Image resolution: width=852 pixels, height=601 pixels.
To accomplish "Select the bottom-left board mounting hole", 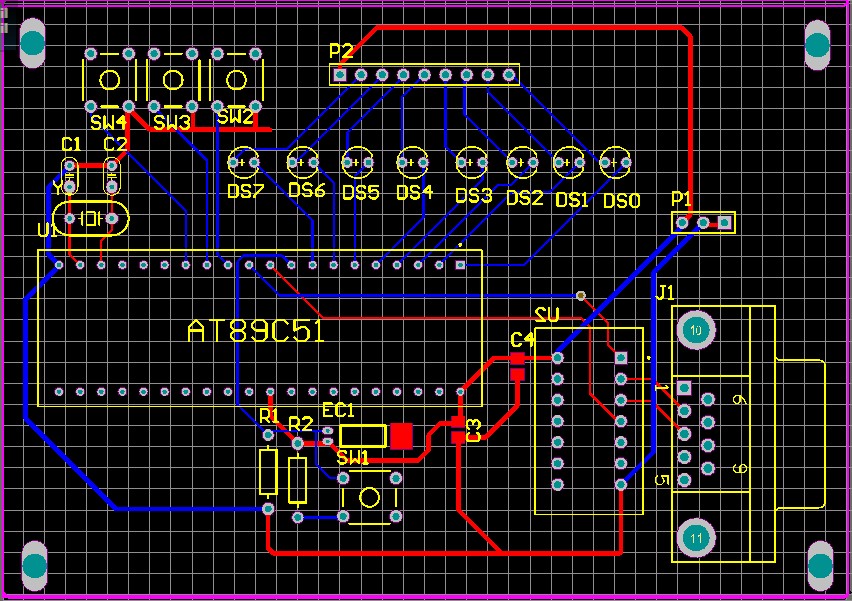I will (35, 566).
